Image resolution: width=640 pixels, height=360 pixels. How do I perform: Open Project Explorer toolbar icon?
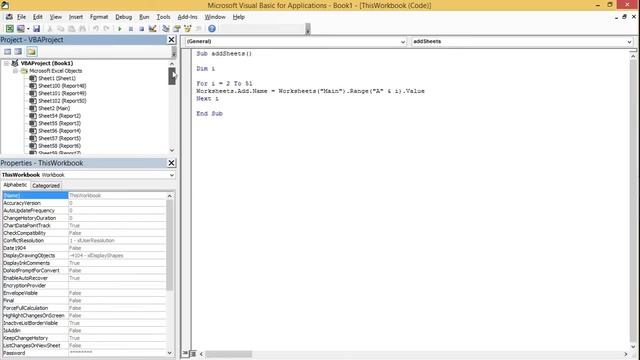click(166, 29)
